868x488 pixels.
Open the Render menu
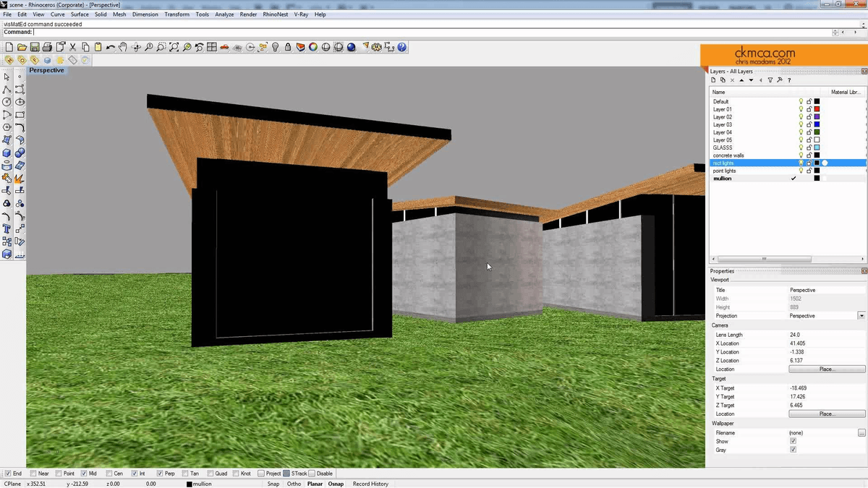click(x=248, y=14)
